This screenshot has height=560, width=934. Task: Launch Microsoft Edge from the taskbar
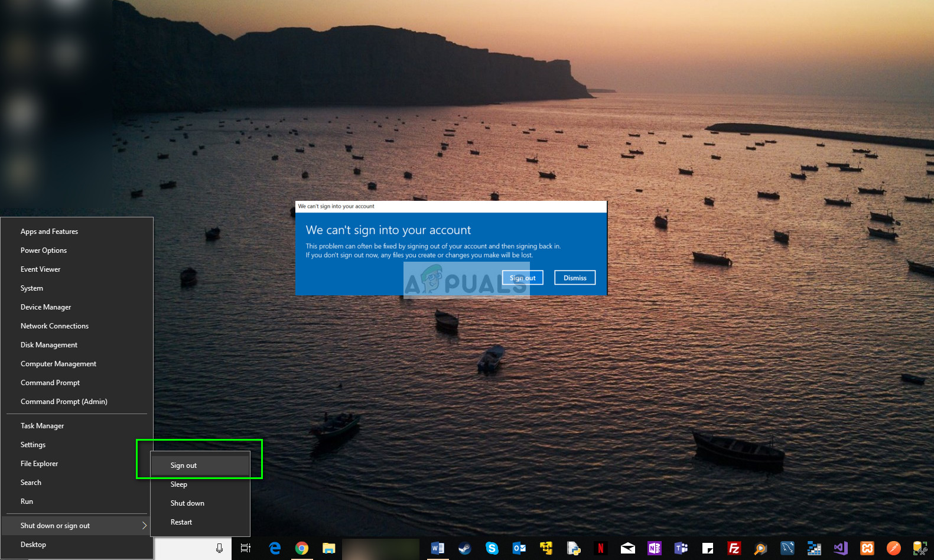point(275,549)
